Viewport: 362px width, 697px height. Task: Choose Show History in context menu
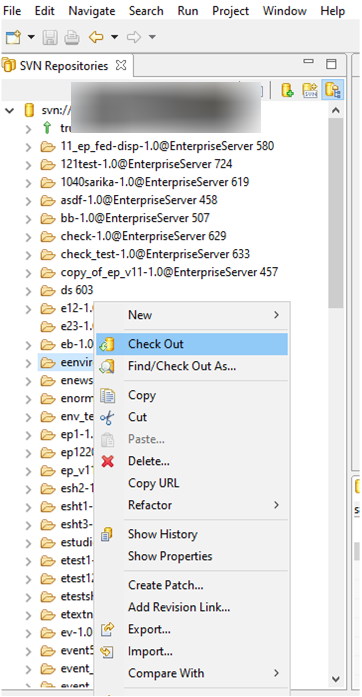pyautogui.click(x=162, y=534)
